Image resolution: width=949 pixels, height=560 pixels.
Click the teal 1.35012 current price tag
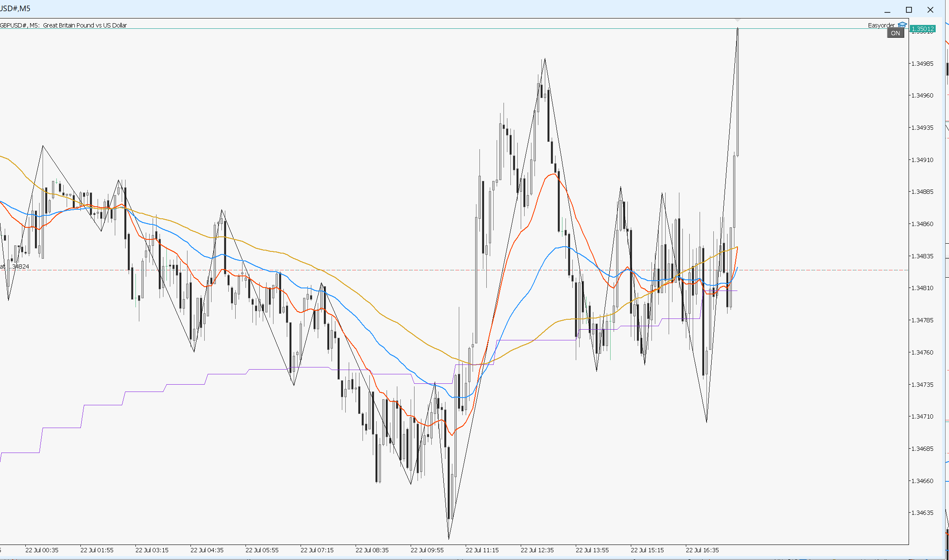(923, 29)
